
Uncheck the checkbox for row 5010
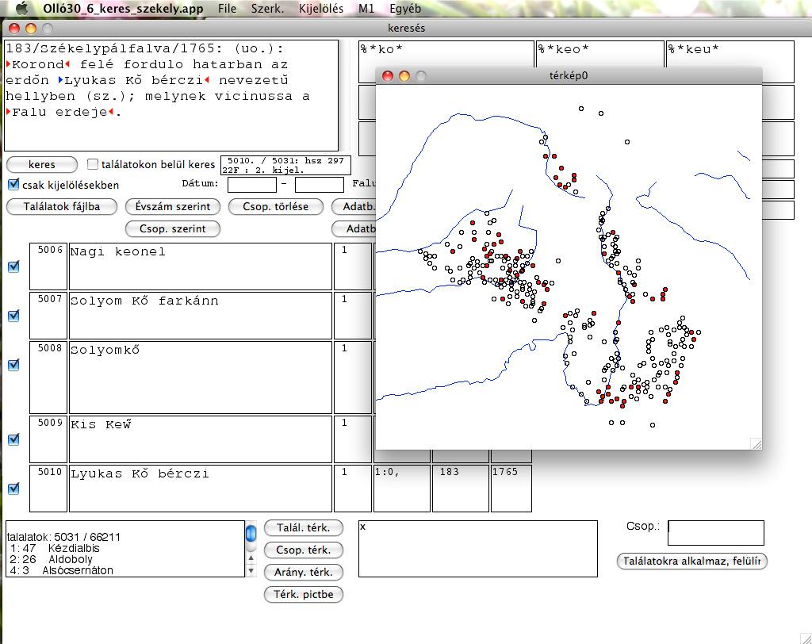click(14, 489)
